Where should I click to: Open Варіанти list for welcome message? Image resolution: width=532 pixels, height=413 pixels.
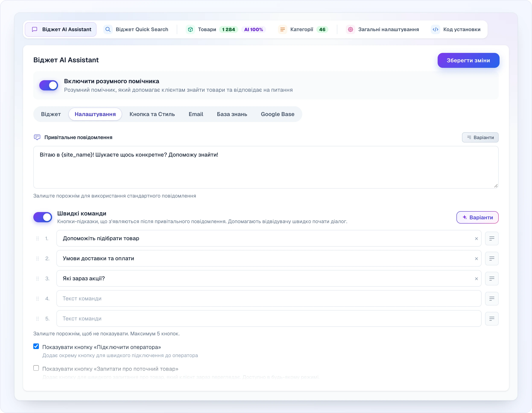coord(480,138)
